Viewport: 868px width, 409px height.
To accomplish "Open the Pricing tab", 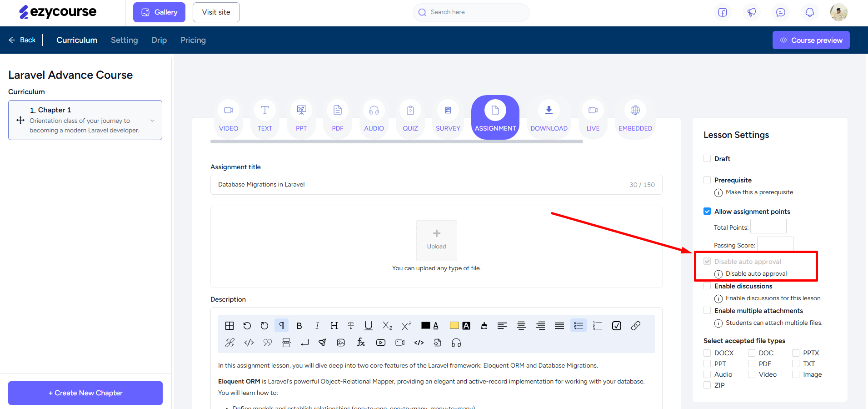I will (x=193, y=40).
